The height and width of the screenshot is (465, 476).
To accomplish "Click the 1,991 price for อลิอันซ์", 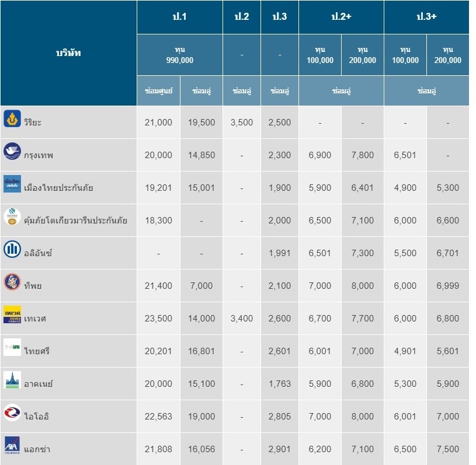I will coord(280,253).
